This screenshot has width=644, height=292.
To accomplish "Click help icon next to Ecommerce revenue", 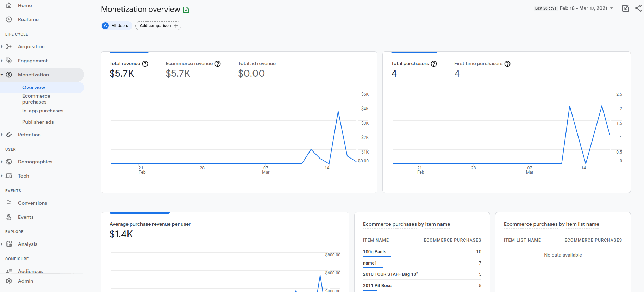I will 218,64.
